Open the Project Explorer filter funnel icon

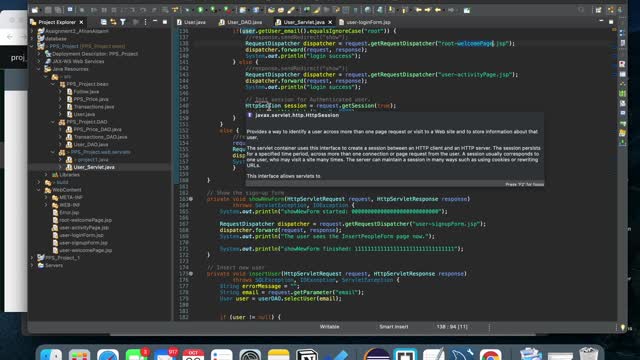[123, 22]
